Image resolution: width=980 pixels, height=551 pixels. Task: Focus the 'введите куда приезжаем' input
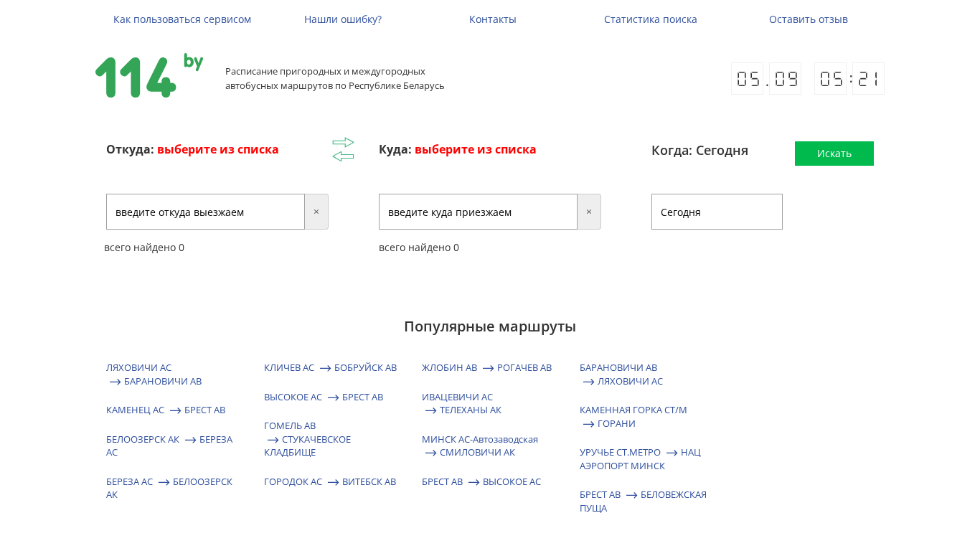478,212
